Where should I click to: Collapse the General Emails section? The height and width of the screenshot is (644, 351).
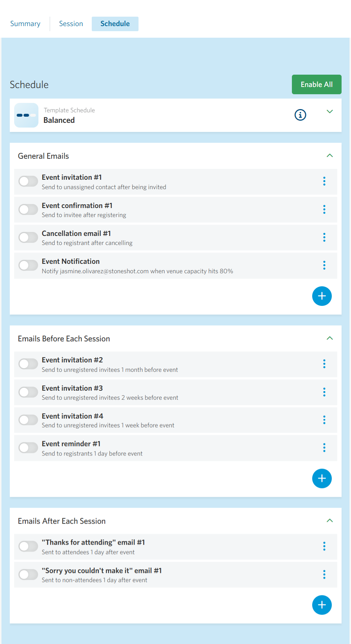pos(330,155)
